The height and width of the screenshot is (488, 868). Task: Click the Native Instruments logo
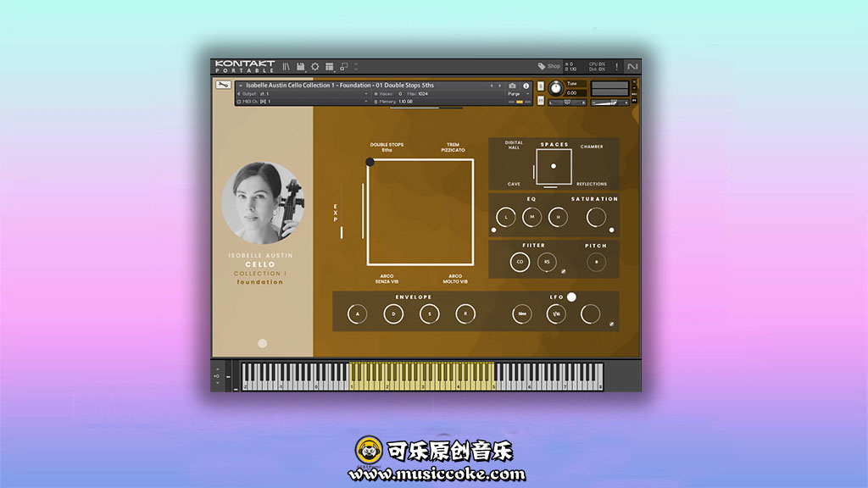pyautogui.click(x=632, y=67)
